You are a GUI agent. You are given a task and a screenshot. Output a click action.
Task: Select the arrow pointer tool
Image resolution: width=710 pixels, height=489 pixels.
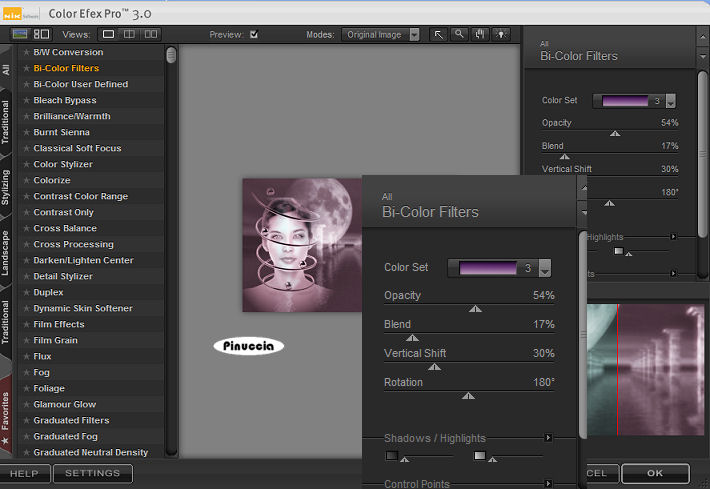[x=438, y=34]
